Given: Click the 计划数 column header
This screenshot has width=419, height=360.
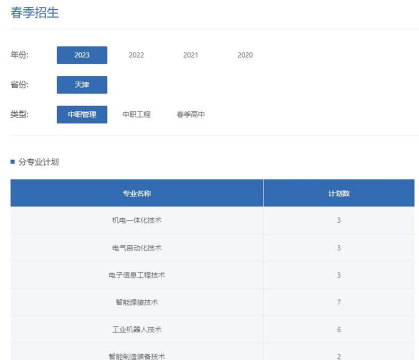Looking at the screenshot, I should pos(339,193).
